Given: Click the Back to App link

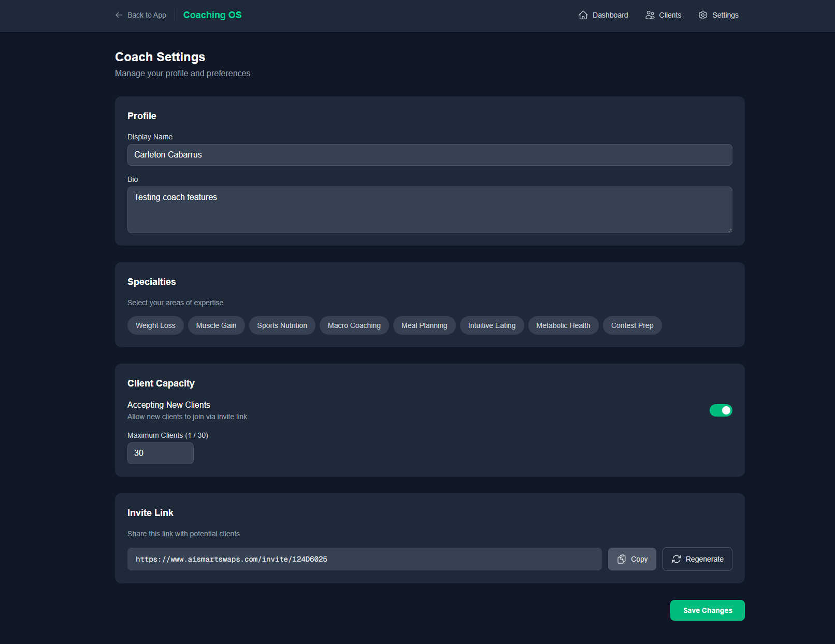Looking at the screenshot, I should click(146, 15).
